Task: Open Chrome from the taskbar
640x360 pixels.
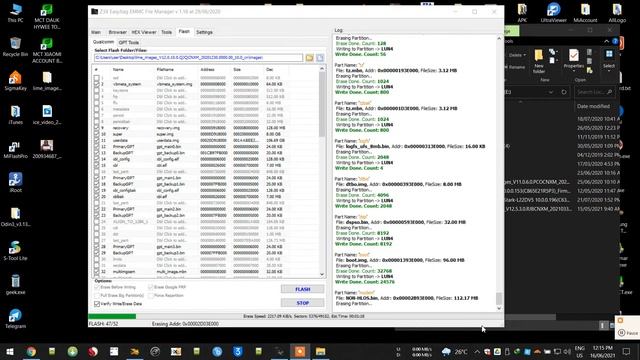Action: 31,351
